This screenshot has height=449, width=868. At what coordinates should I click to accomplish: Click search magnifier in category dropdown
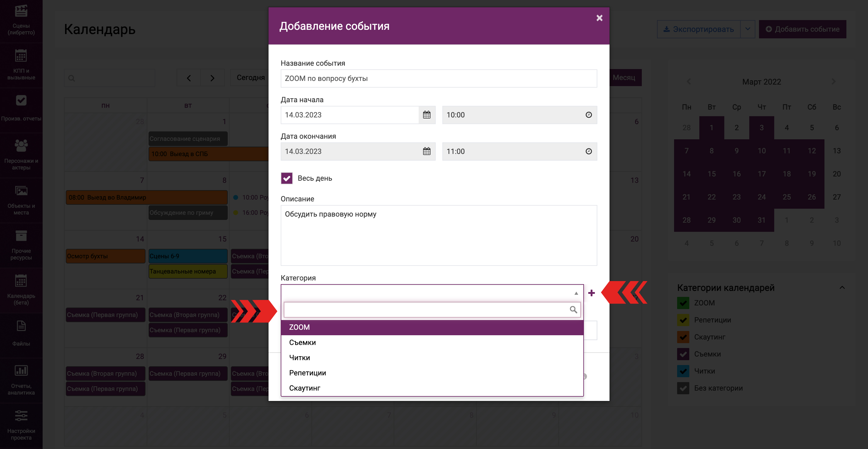[x=573, y=309]
